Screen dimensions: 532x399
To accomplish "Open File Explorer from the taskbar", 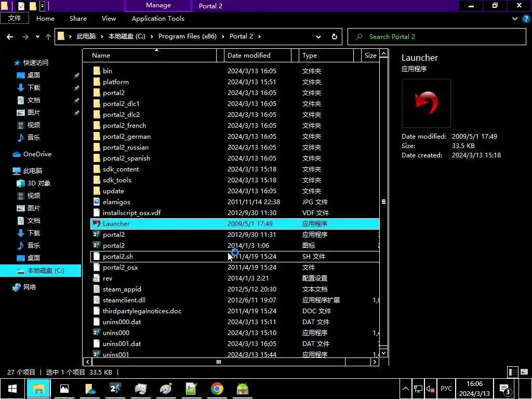I will [x=38, y=389].
